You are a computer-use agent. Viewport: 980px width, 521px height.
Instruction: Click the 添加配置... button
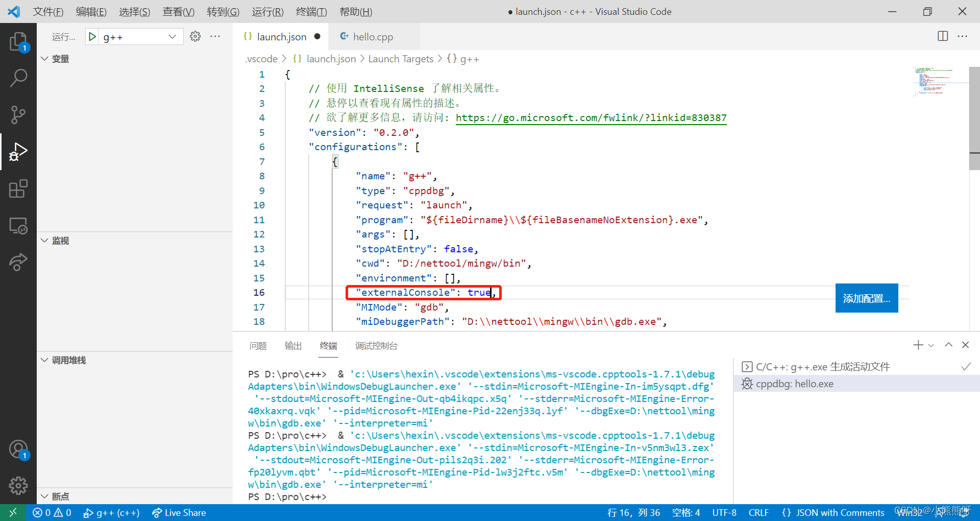tap(867, 298)
